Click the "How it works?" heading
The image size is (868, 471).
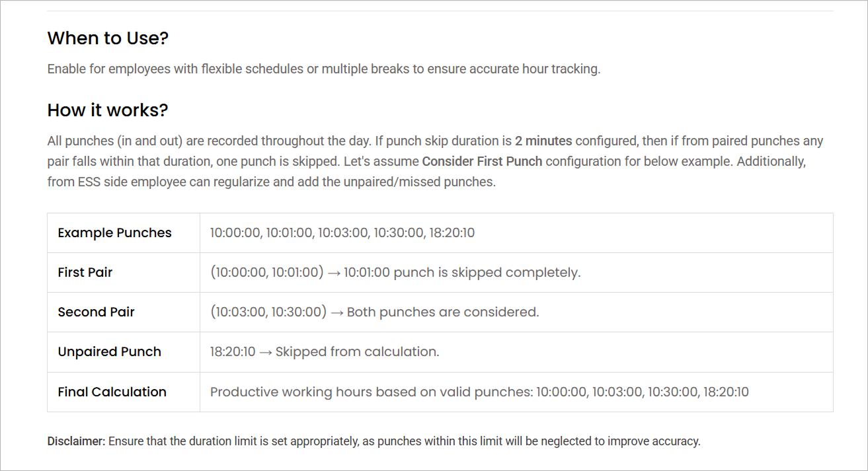[108, 110]
